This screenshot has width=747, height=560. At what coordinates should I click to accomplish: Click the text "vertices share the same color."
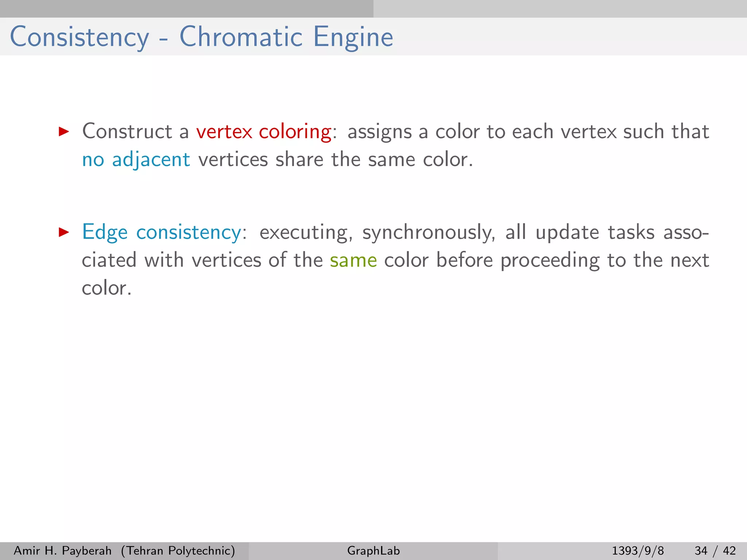[336, 160]
